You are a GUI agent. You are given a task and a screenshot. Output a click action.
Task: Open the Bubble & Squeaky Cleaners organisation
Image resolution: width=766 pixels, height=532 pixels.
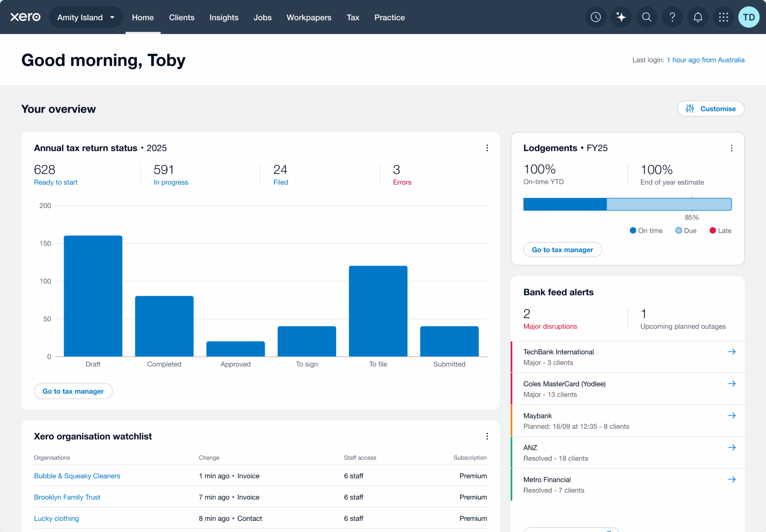point(77,476)
